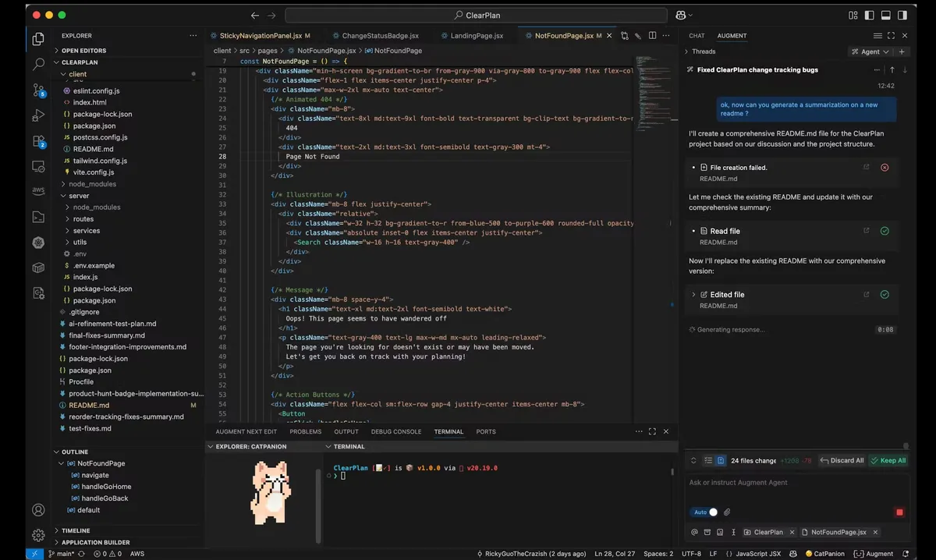Click the Keep All button

888,461
